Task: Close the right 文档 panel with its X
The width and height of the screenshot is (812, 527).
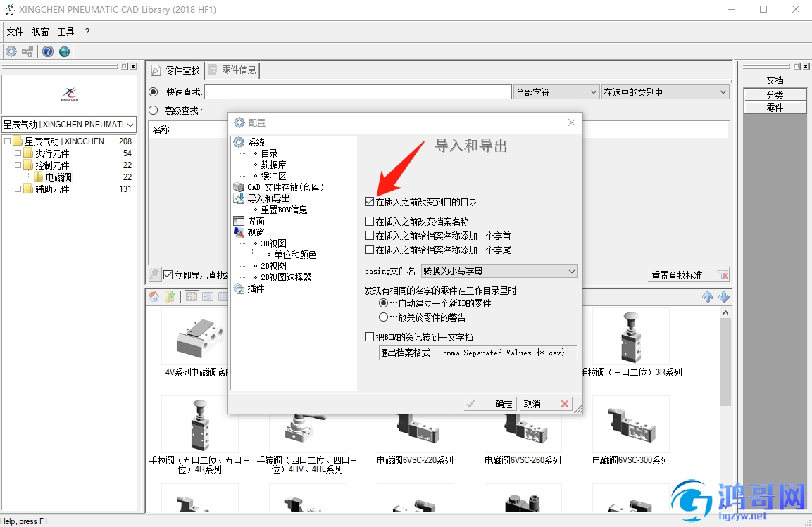Action: 806,66
